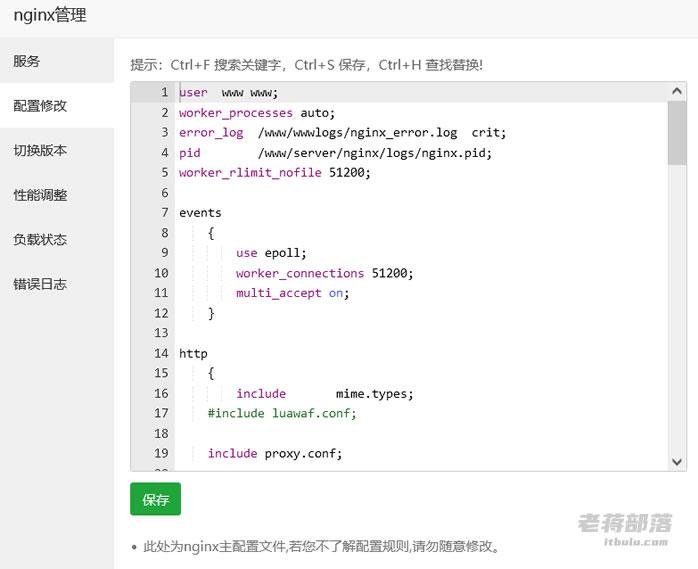698x569 pixels.
Task: Click line number 1 in the gutter
Action: point(164,93)
